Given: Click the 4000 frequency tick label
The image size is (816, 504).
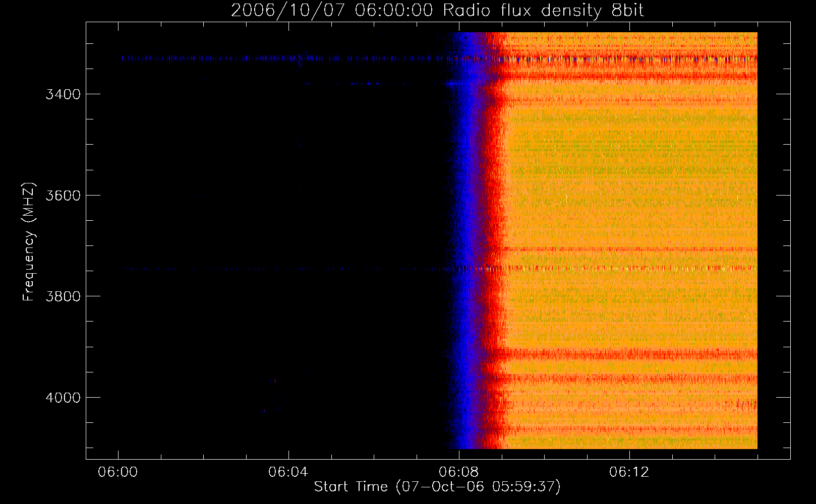Looking at the screenshot, I should pyautogui.click(x=63, y=398).
